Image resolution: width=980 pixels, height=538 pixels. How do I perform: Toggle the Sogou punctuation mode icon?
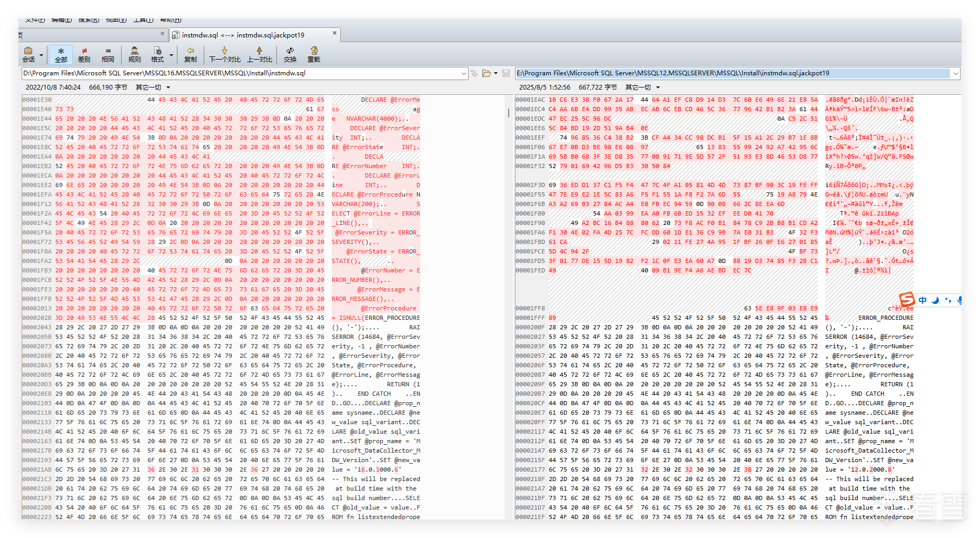pyautogui.click(x=948, y=300)
